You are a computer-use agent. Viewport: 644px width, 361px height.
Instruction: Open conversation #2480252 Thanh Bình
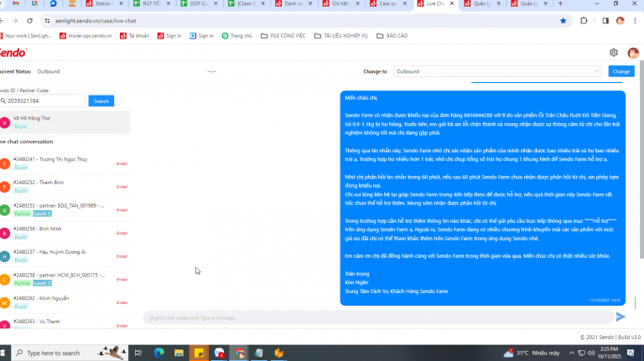(65, 187)
